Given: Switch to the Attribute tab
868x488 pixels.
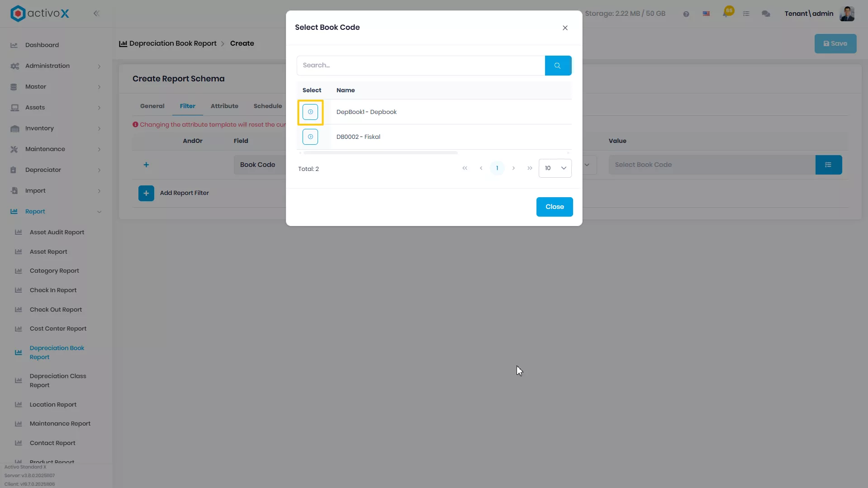Looking at the screenshot, I should (x=224, y=106).
